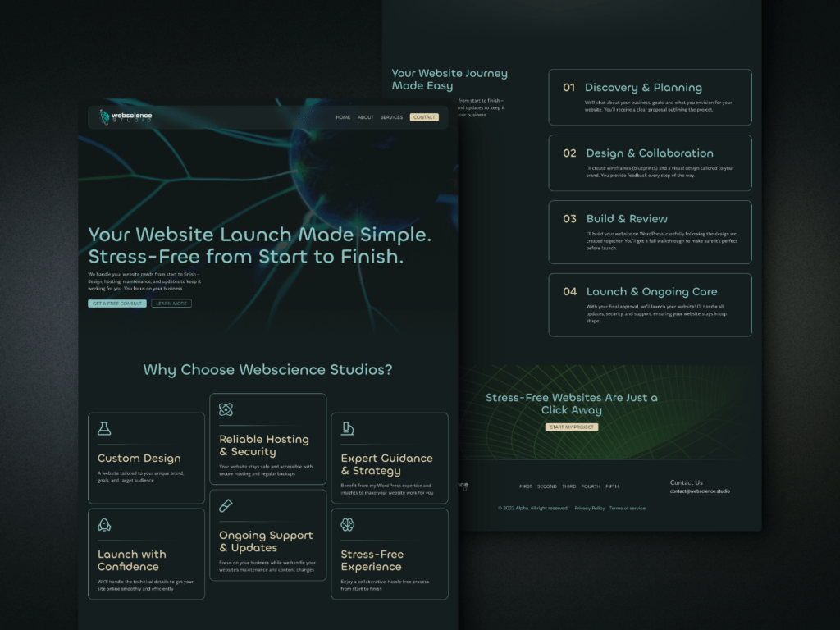Select the 04 Launch & Ongoing Care card
This screenshot has width=840, height=630.
point(650,305)
